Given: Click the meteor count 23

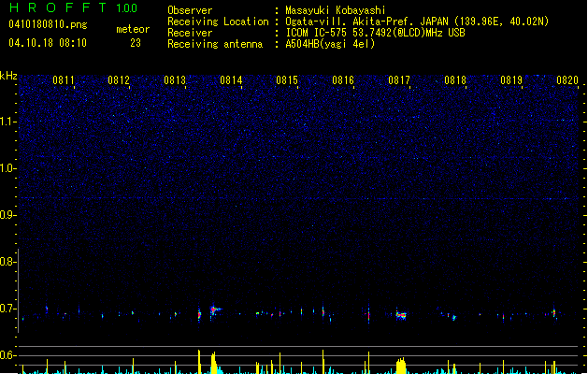Looking at the screenshot, I should click(136, 43).
